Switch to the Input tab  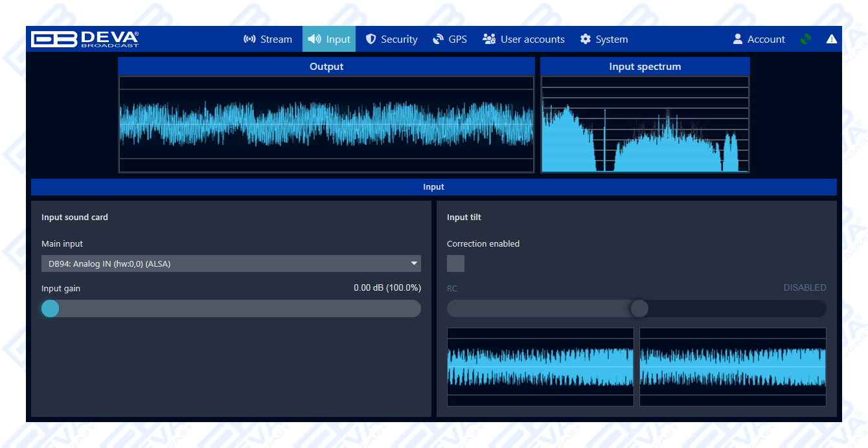[x=329, y=39]
